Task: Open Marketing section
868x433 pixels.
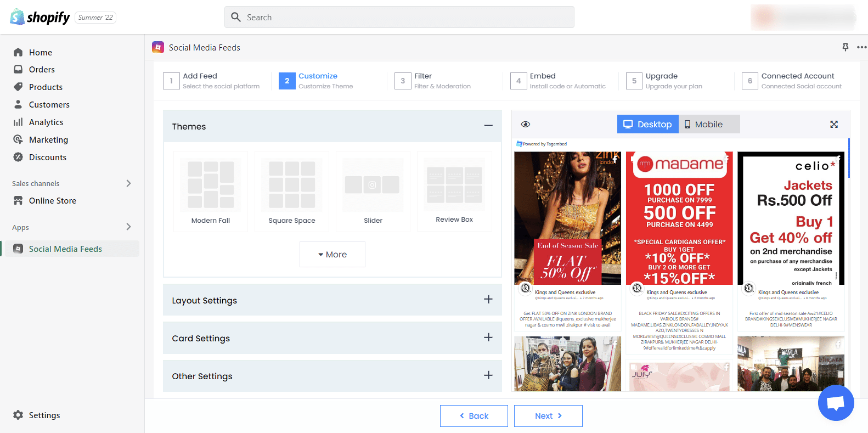Action: tap(48, 140)
